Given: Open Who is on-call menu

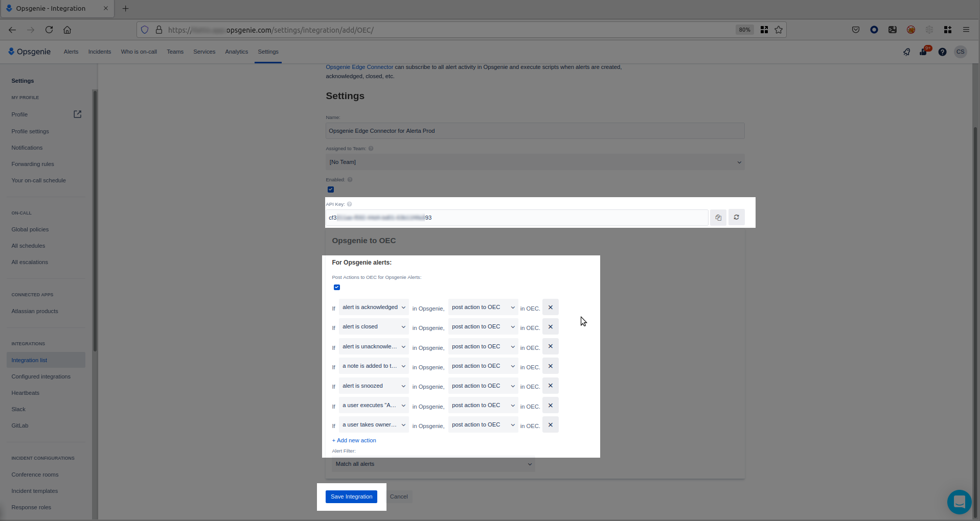Looking at the screenshot, I should coord(139,52).
